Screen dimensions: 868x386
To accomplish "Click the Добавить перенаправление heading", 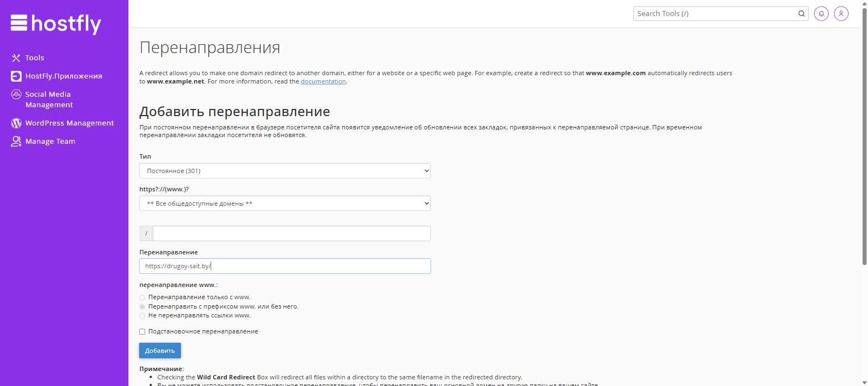I will point(235,112).
